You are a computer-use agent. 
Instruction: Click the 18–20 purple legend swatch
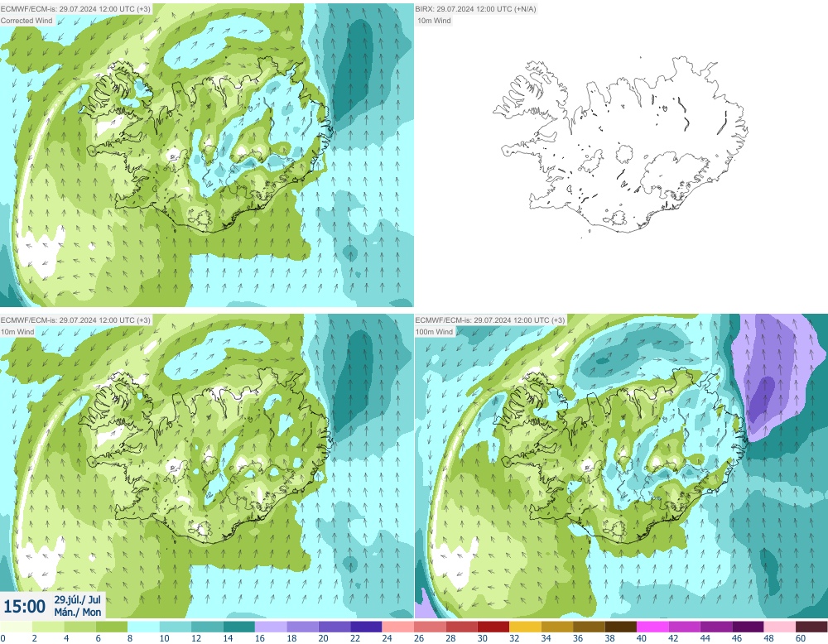click(x=302, y=627)
